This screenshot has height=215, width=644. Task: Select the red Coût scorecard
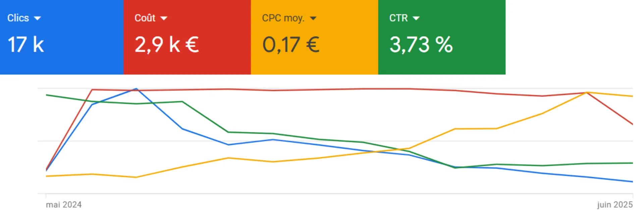(187, 37)
